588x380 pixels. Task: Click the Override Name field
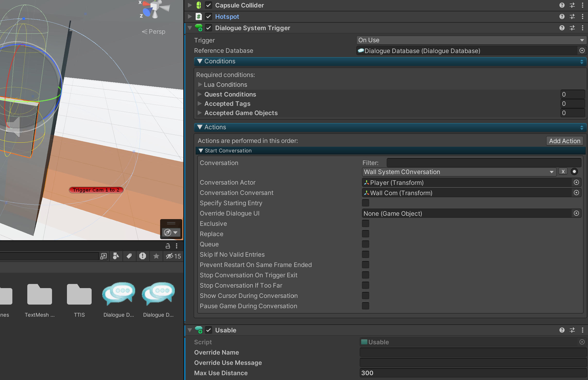473,352
